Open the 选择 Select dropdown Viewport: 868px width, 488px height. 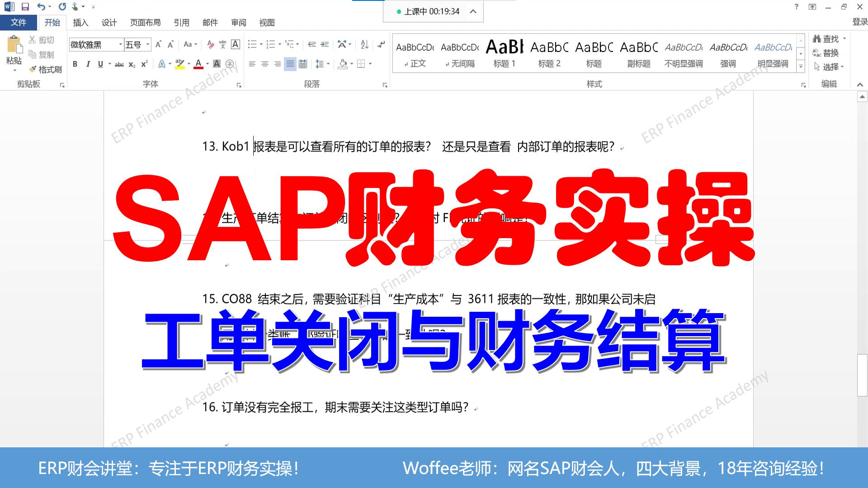[x=829, y=67]
